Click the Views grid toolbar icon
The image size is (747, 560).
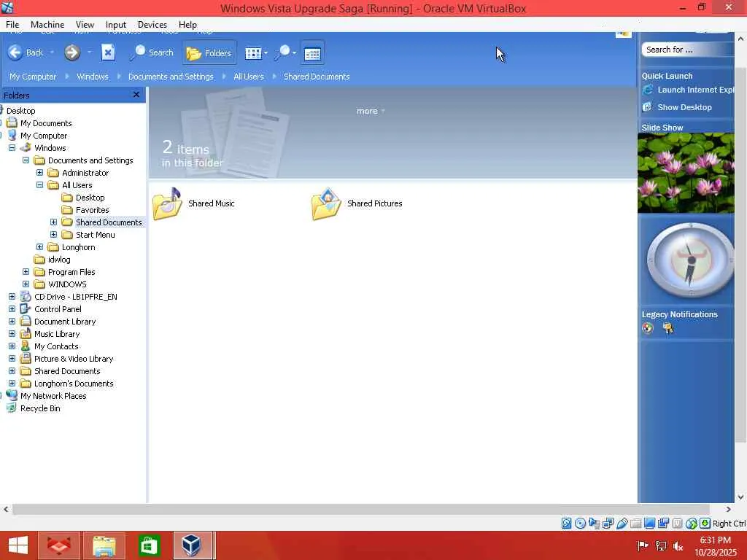[x=253, y=52]
